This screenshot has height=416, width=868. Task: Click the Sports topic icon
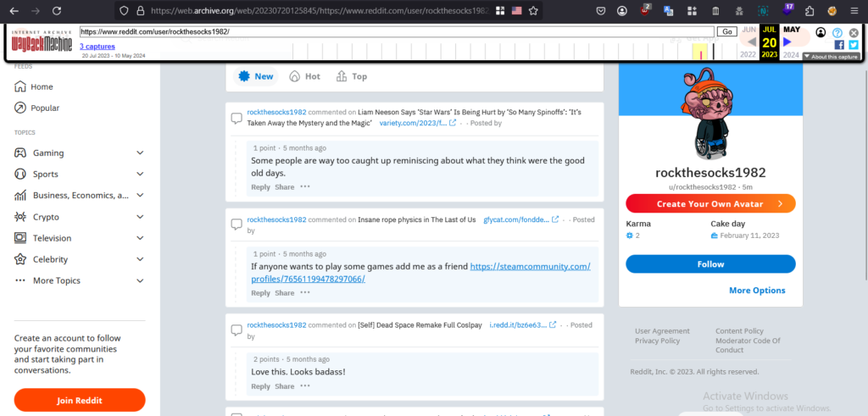tap(20, 174)
